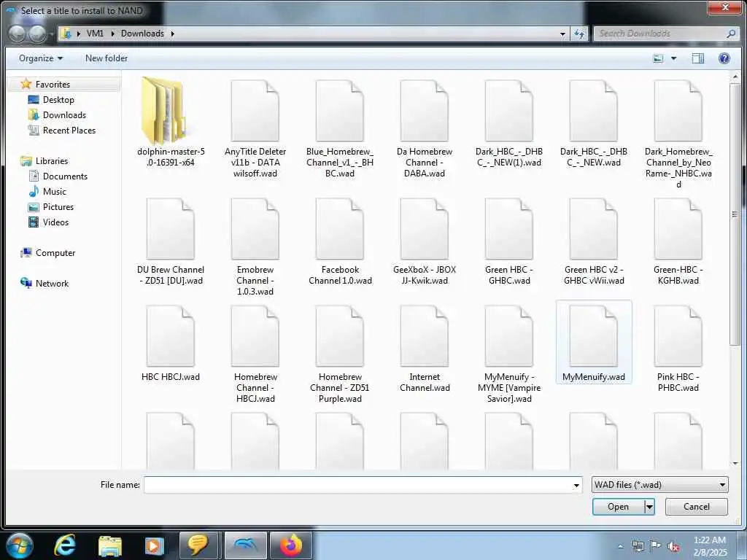Open the WAD files type combo box
The height and width of the screenshot is (560, 747).
tap(659, 485)
